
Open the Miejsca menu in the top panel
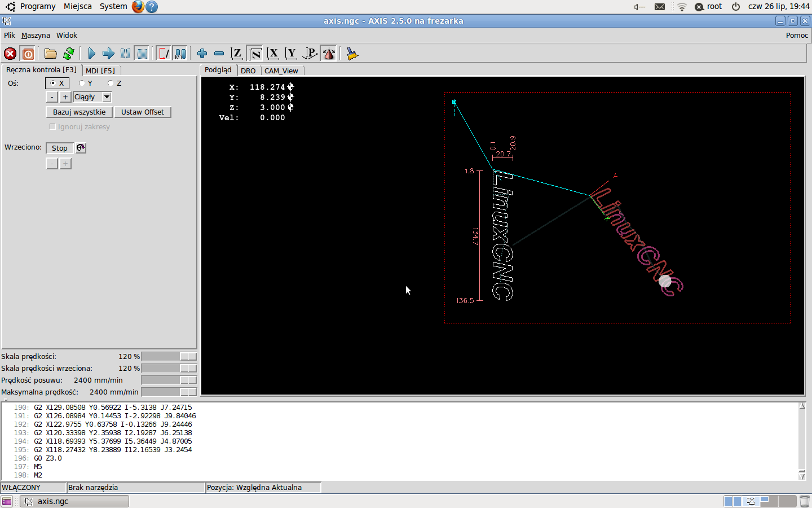78,6
